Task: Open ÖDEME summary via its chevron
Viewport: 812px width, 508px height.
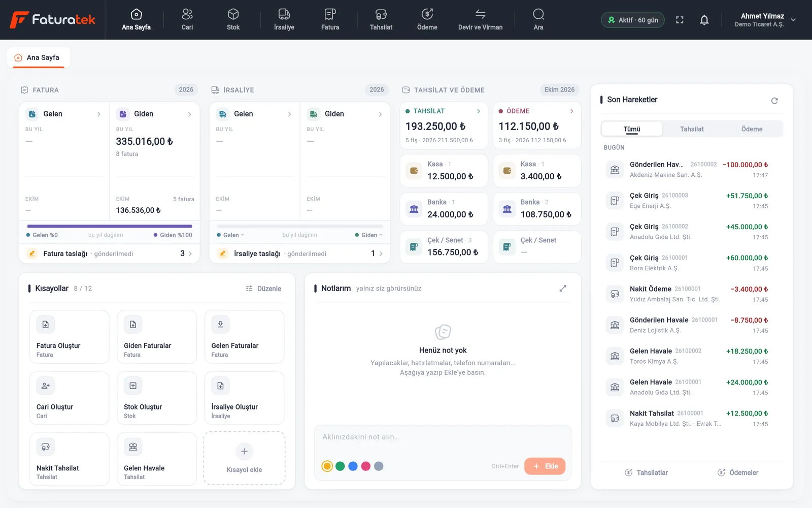Action: [x=572, y=111]
